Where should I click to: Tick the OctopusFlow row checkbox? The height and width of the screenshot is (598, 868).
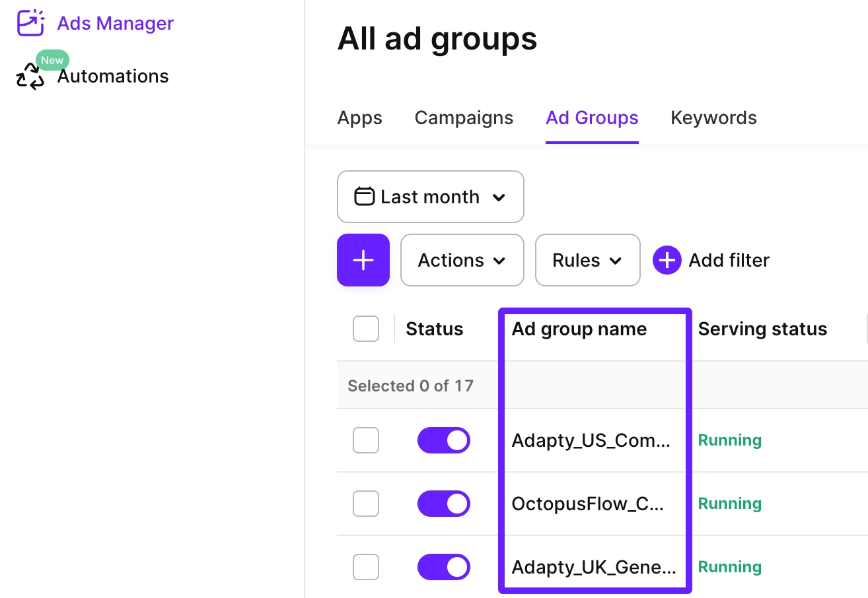[x=366, y=504]
